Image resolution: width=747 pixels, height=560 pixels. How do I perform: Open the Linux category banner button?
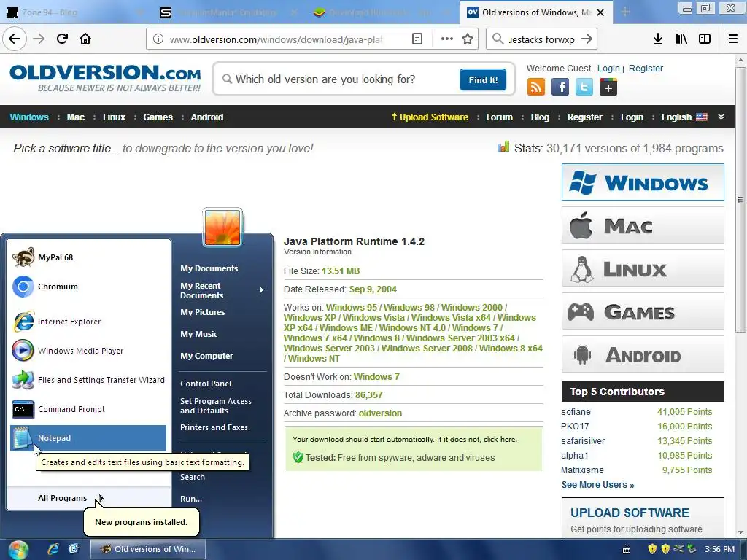(x=643, y=268)
